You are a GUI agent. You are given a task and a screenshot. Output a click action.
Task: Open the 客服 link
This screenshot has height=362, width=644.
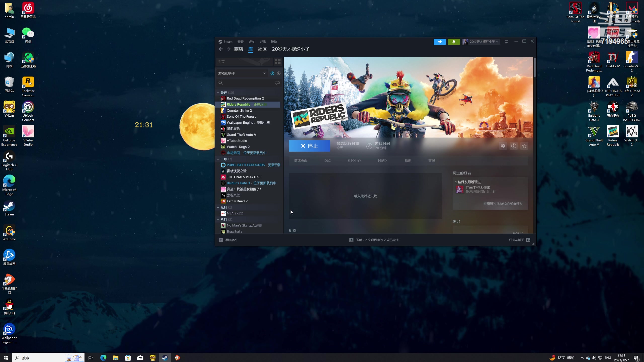431,160
